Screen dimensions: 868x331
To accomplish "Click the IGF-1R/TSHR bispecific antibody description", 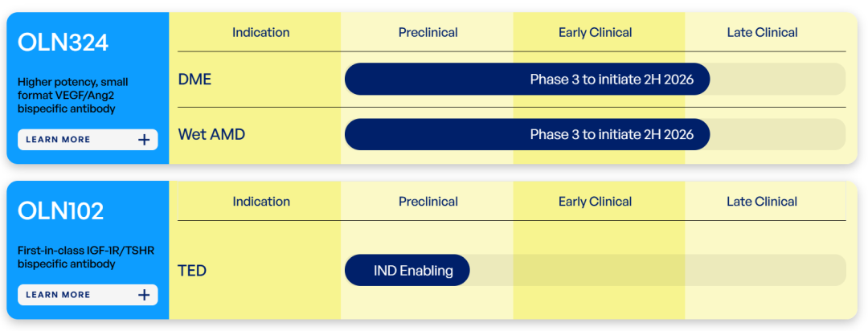I will click(86, 257).
